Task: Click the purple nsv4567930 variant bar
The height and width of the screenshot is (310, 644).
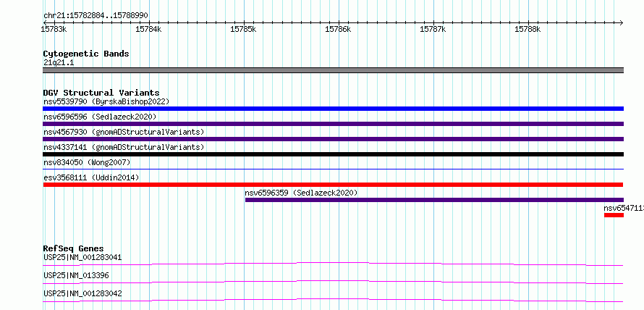Action: [x=333, y=139]
